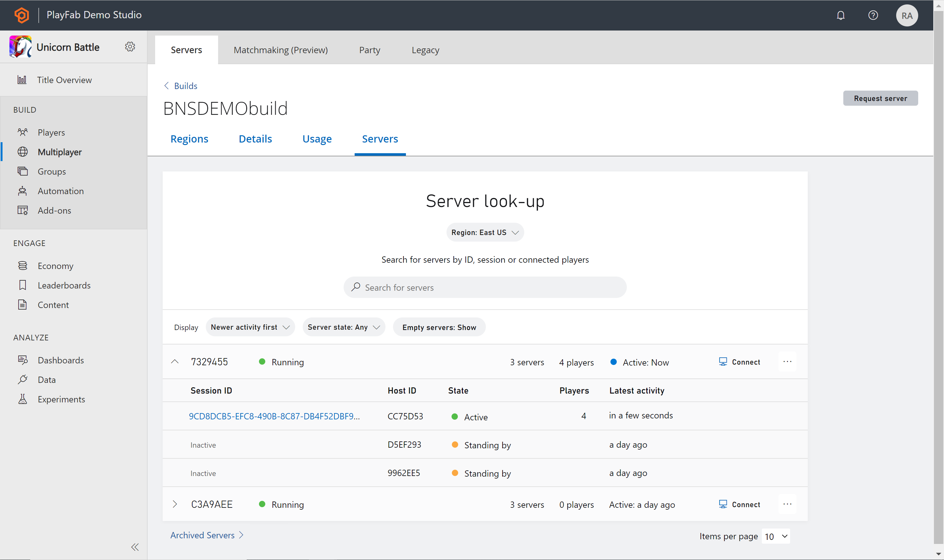Click the Region East US selector
Screen dimensions: 944x560
(485, 232)
